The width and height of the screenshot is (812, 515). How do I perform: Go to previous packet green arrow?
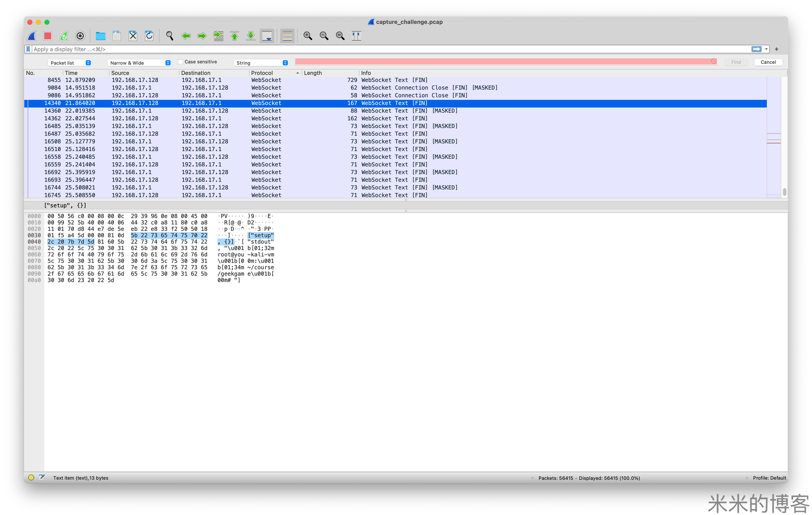tap(186, 36)
